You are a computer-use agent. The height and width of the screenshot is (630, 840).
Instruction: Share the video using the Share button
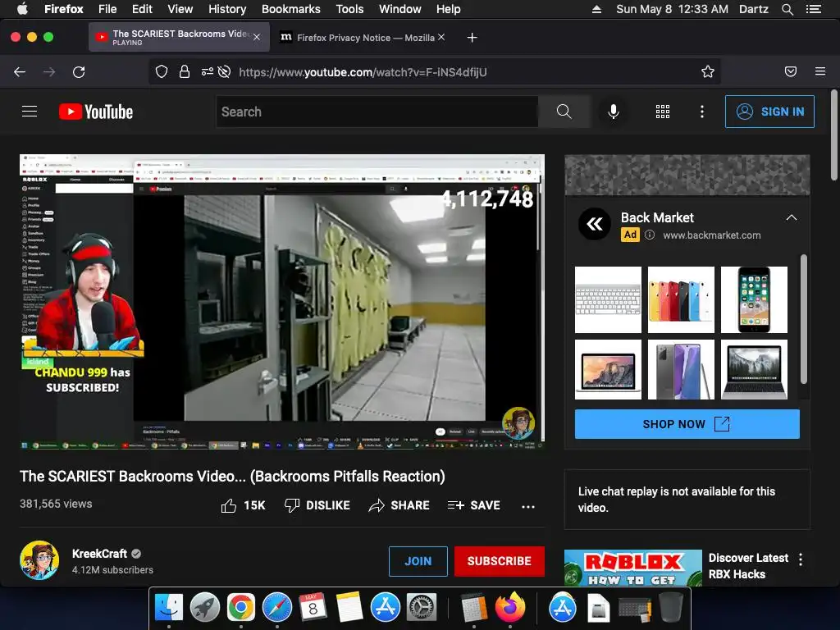399,505
